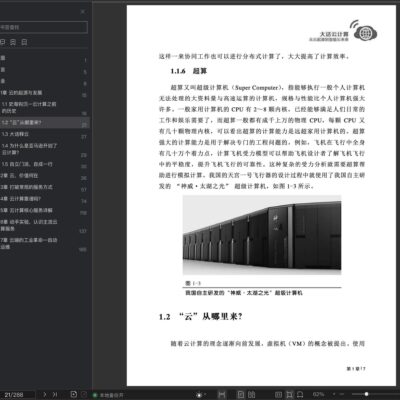Screen dimensions: 400x400
Task: Jump to the last page arrow
Action: 55,395
